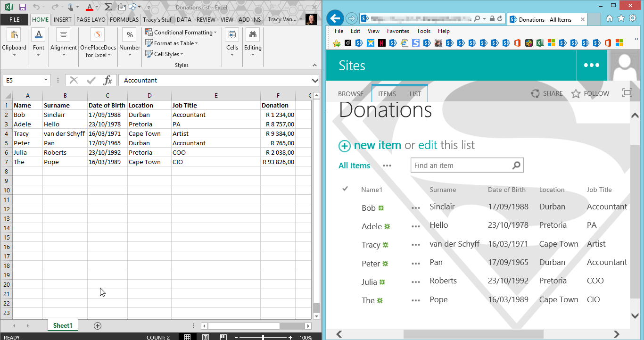Click FOLLOW on the SharePoint page
Screen dimensions: 644x340
pyautogui.click(x=590, y=93)
